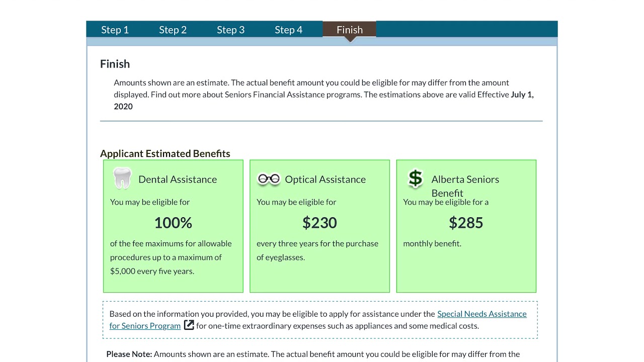644x362 pixels.
Task: Click the tooth icon for Dental Assistance
Action: tap(122, 178)
